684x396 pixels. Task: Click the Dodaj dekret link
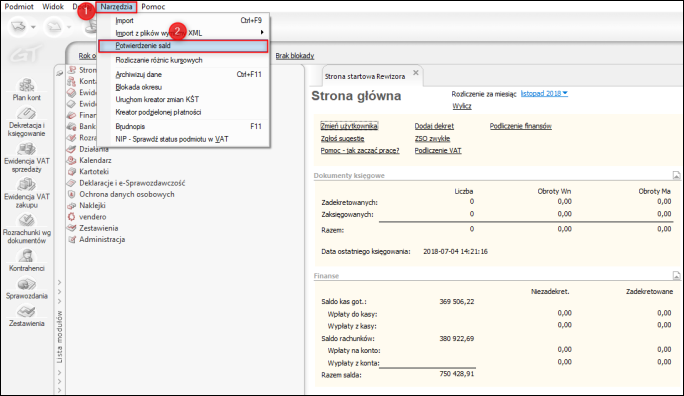pos(434,126)
